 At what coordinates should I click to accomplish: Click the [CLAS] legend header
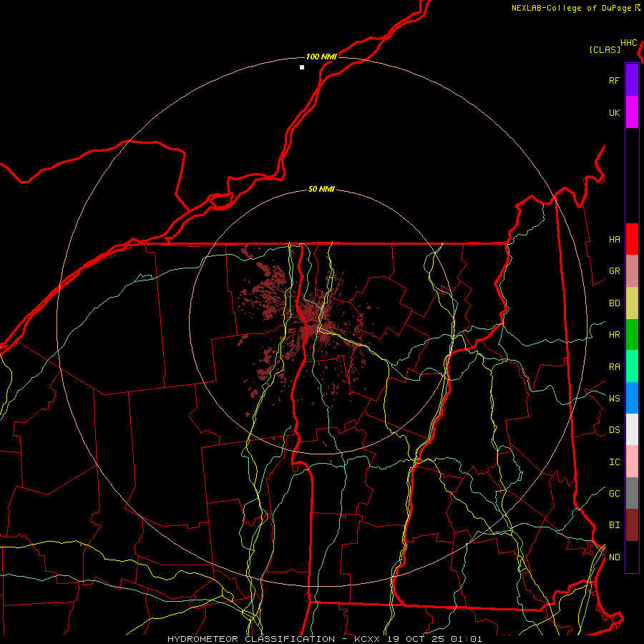[x=605, y=49]
